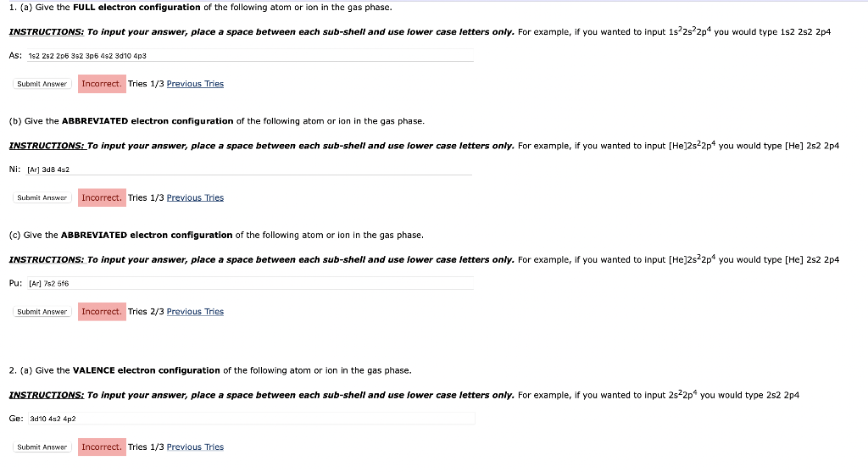Open Previous Tries for the As question
The image size is (868, 472).
tap(195, 84)
